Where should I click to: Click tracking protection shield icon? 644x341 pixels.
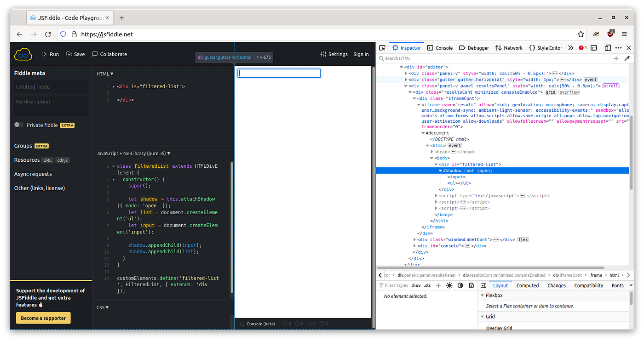pyautogui.click(x=63, y=34)
